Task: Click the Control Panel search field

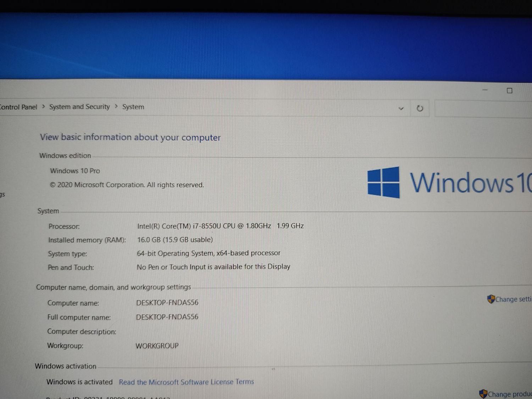Action: (x=483, y=109)
